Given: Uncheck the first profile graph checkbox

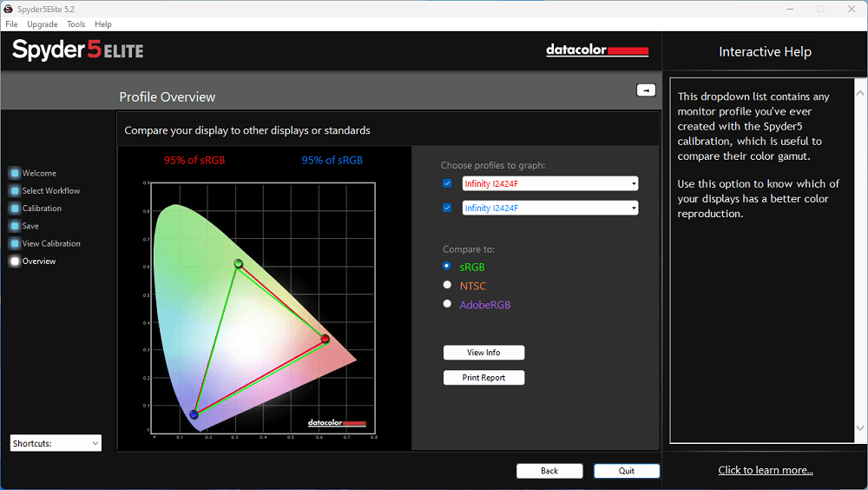Looking at the screenshot, I should click(x=447, y=183).
